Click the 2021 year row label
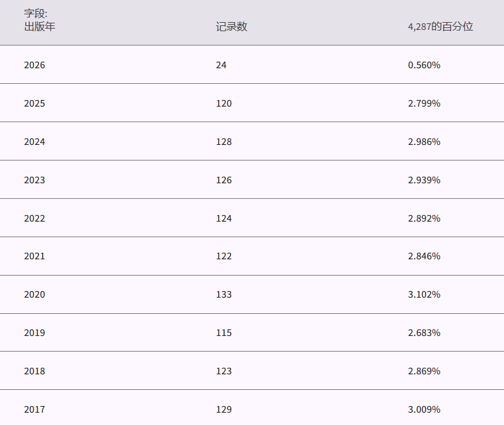 pos(34,256)
